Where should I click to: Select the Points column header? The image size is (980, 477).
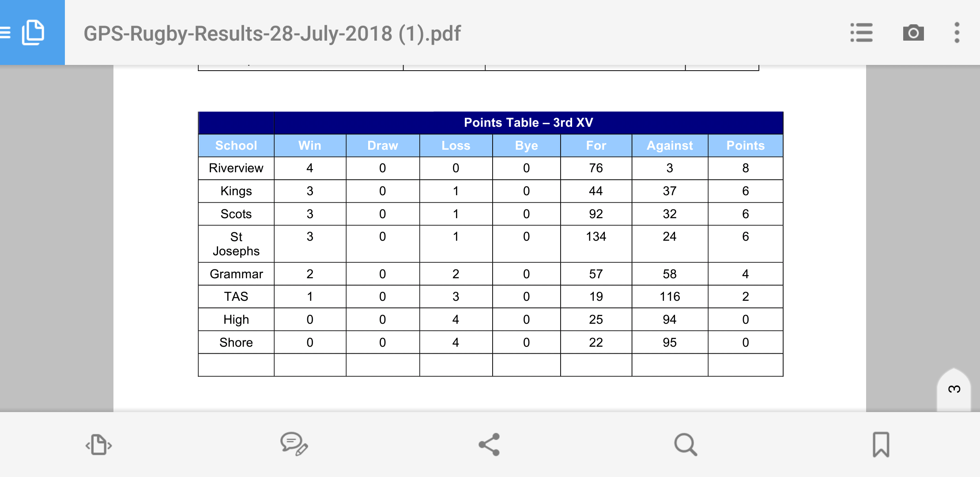[x=746, y=145]
